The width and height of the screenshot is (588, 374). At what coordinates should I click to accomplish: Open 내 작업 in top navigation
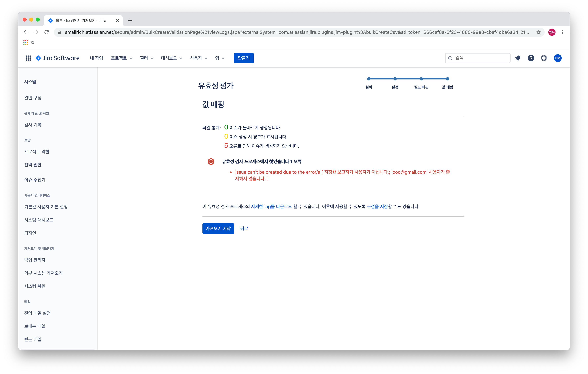click(96, 58)
